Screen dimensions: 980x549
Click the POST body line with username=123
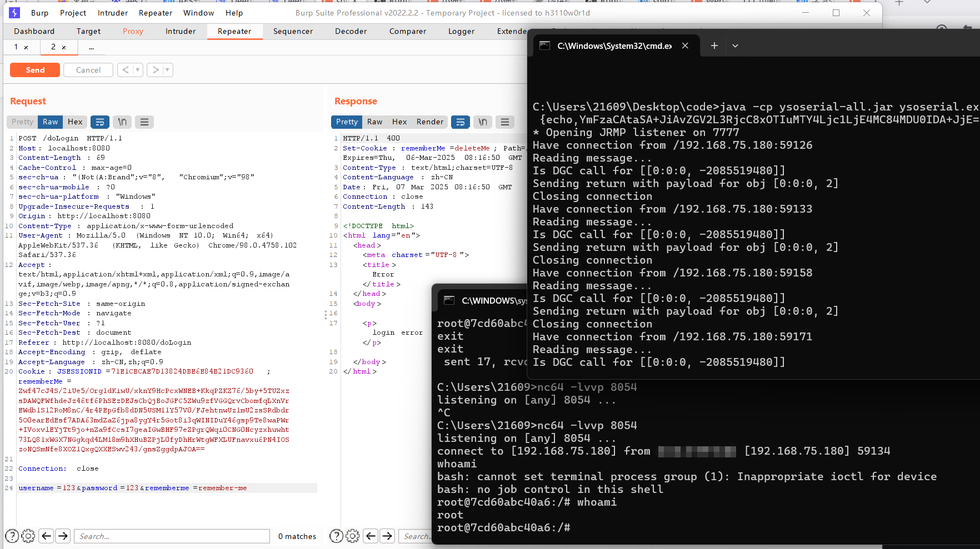167,488
